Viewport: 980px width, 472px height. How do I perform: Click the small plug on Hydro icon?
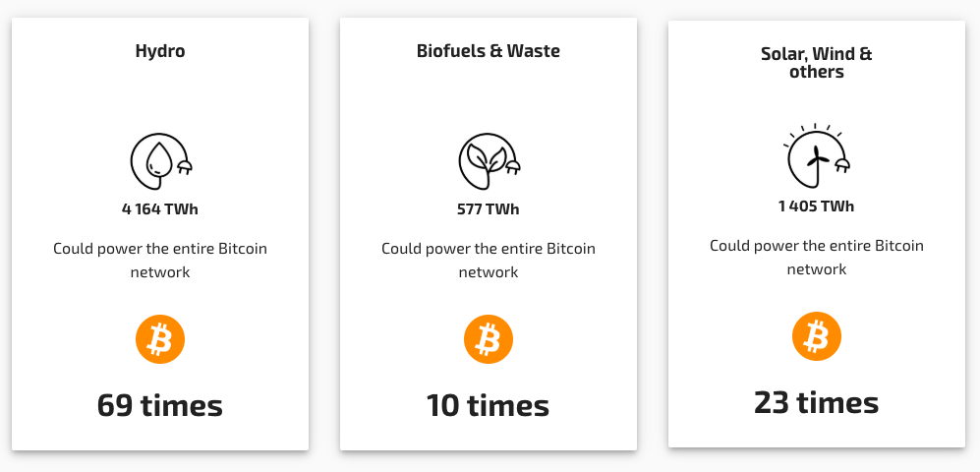tap(185, 166)
